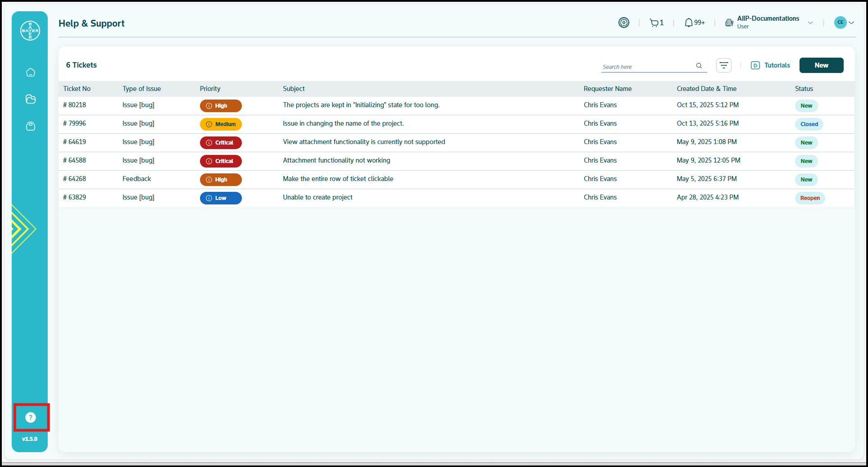Open the settings gear icon in the top bar

(623, 22)
